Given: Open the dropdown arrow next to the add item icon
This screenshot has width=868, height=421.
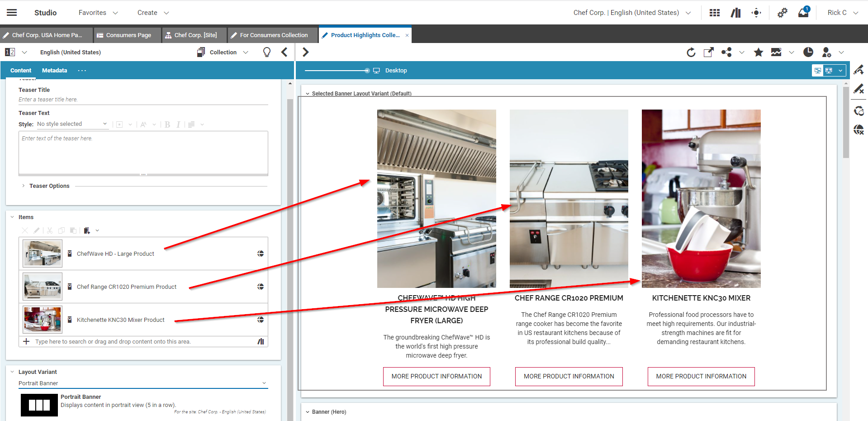Looking at the screenshot, I should click(x=97, y=230).
